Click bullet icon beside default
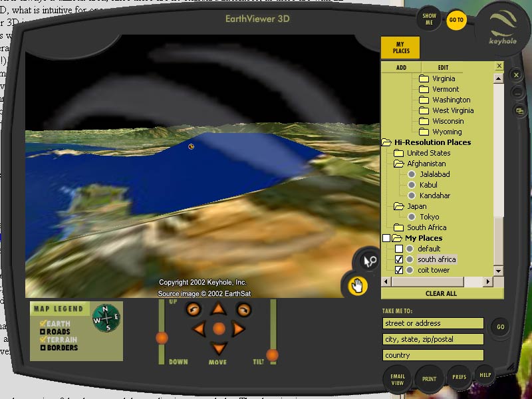 (410, 249)
